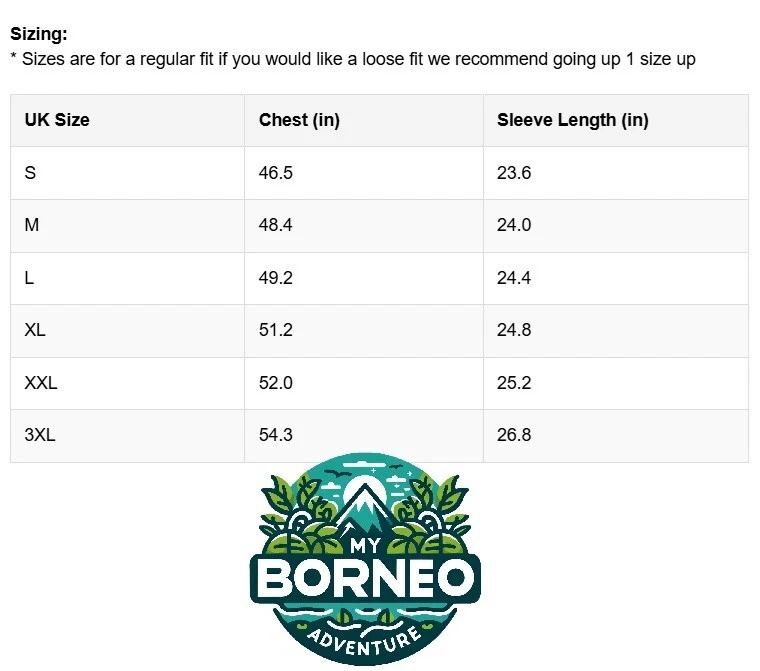Select the L size cell
Viewport: 760px width, 671px height.
(30, 278)
